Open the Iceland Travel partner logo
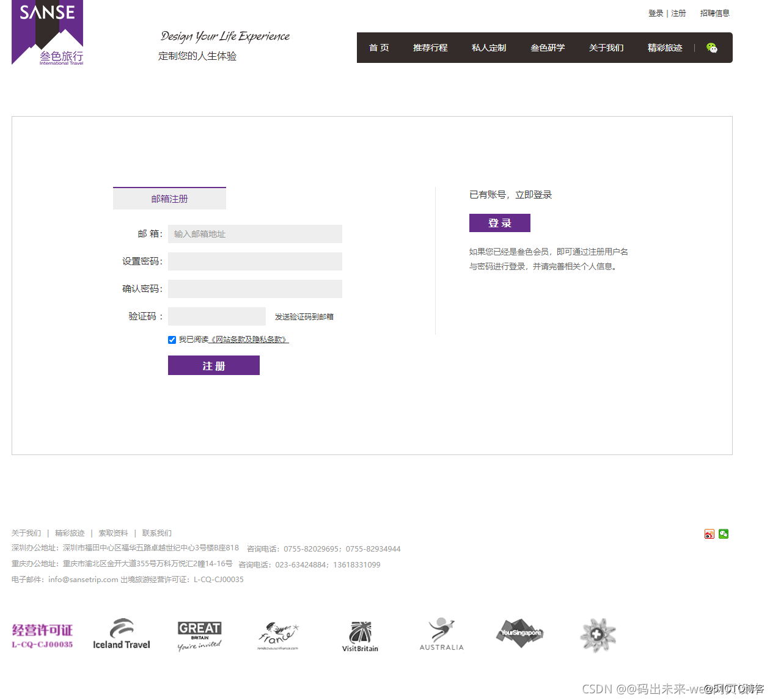The image size is (770, 700). [122, 635]
